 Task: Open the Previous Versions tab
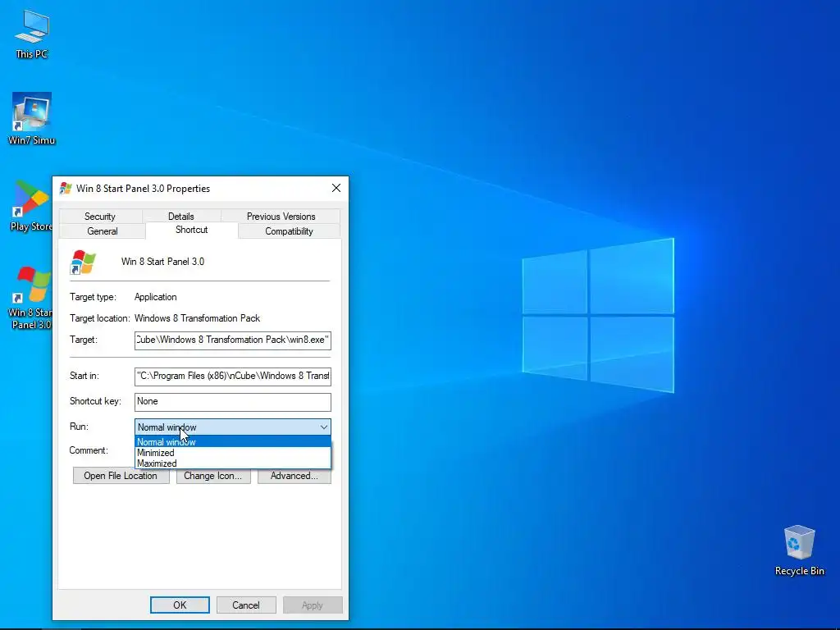pos(281,216)
